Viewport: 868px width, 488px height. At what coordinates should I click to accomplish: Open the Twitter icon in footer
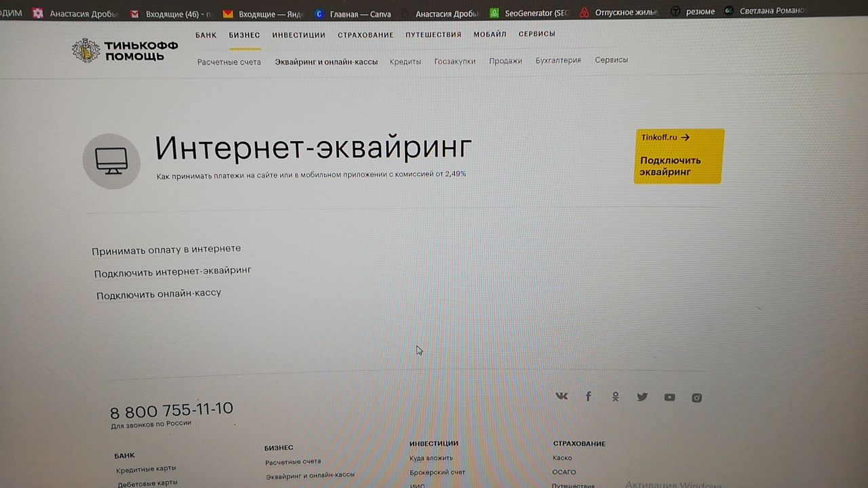[x=642, y=397]
